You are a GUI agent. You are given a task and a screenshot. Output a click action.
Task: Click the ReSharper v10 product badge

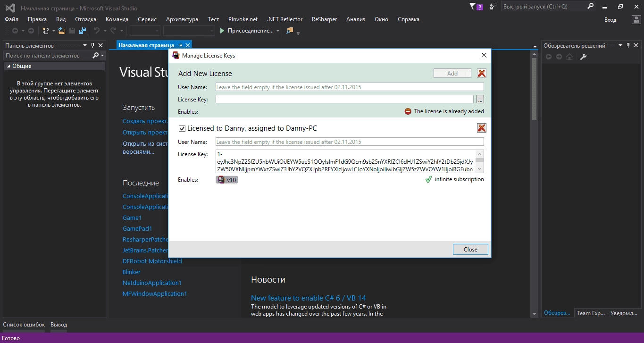click(227, 180)
